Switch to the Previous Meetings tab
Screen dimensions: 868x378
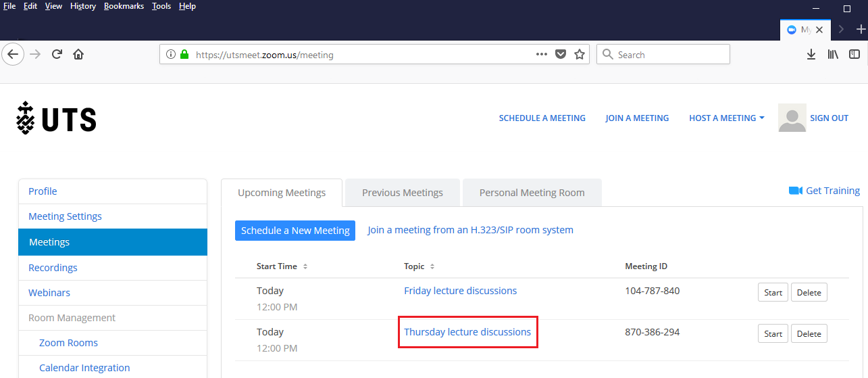(x=402, y=193)
